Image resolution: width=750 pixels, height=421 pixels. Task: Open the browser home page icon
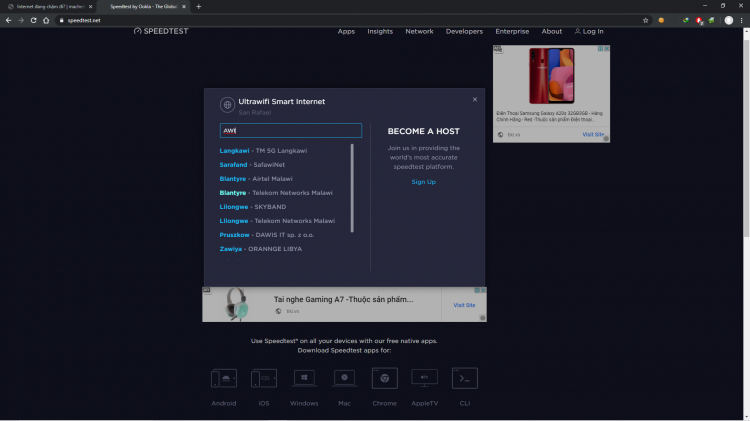pos(46,20)
